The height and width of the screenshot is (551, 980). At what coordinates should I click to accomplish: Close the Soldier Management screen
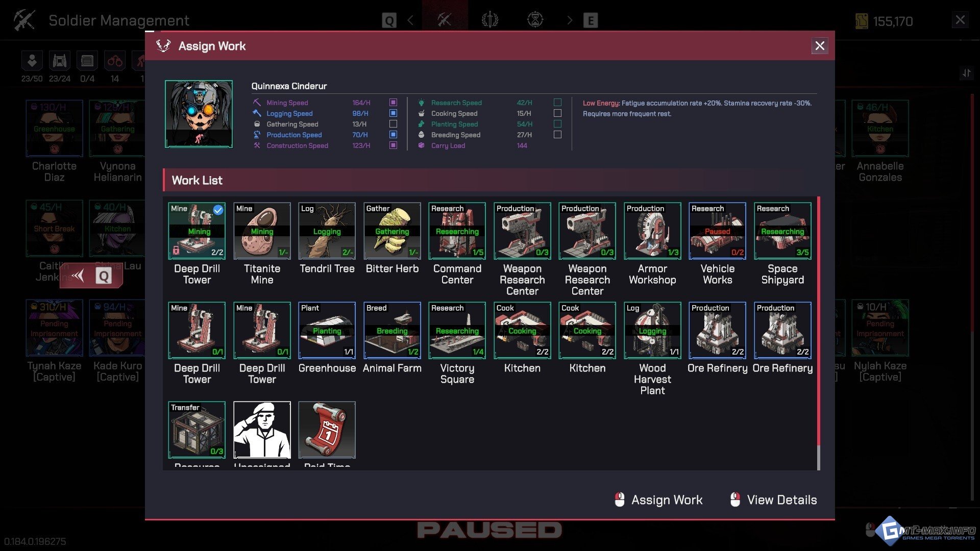tap(960, 20)
